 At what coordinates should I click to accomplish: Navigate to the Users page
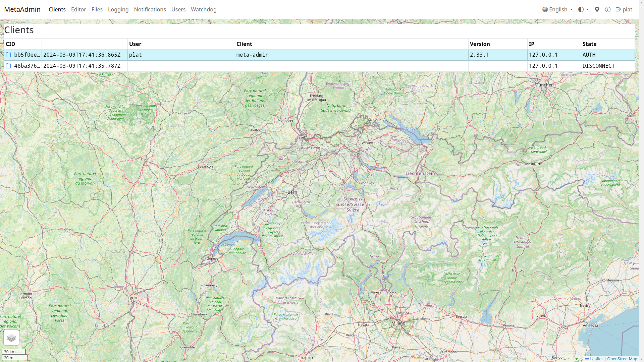[x=178, y=9]
